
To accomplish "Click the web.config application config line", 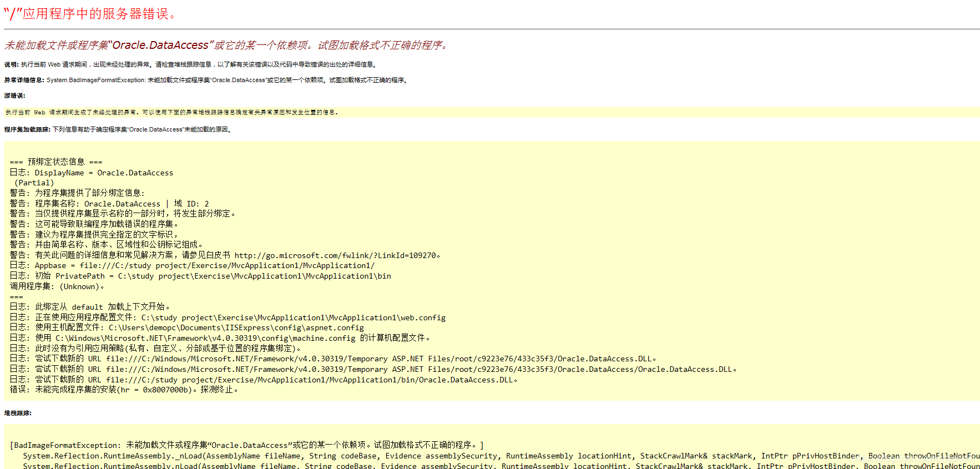I will pyautogui.click(x=228, y=317).
